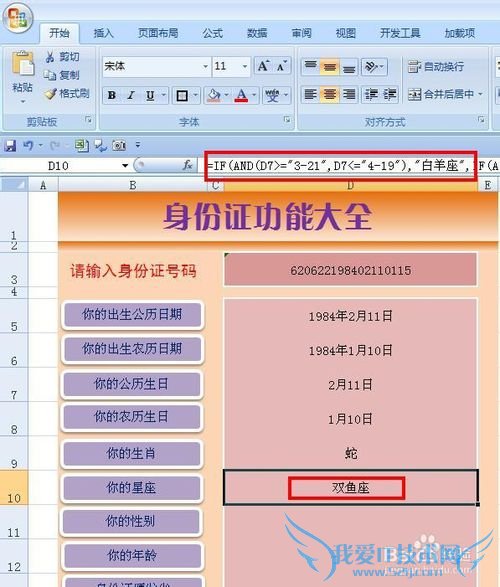The height and width of the screenshot is (587, 500).
Task: Open text orientation options
Action: [374, 66]
